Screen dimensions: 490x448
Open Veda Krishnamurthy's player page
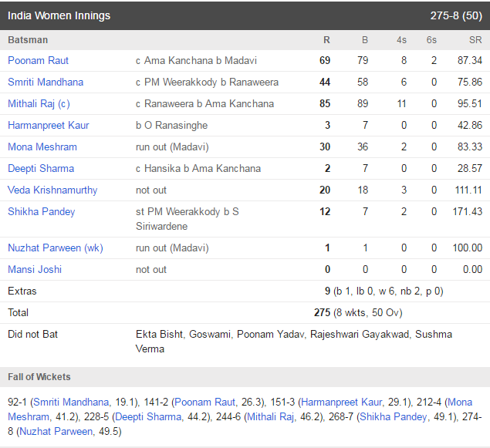52,190
